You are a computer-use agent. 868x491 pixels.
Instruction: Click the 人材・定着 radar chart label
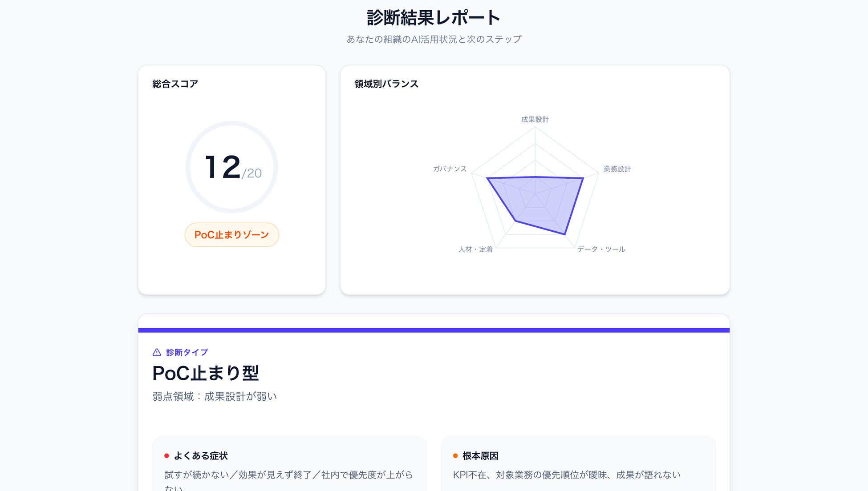(475, 250)
